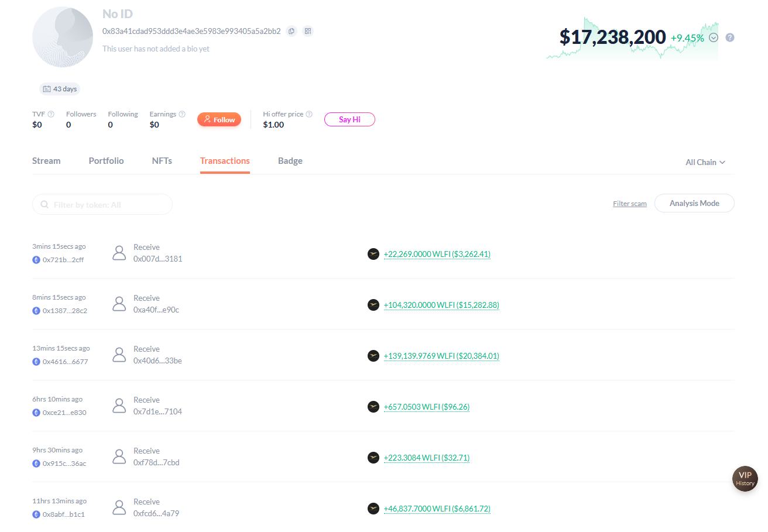The width and height of the screenshot is (768, 532).
Task: Switch to the Portfolio tab
Action: pyautogui.click(x=106, y=161)
